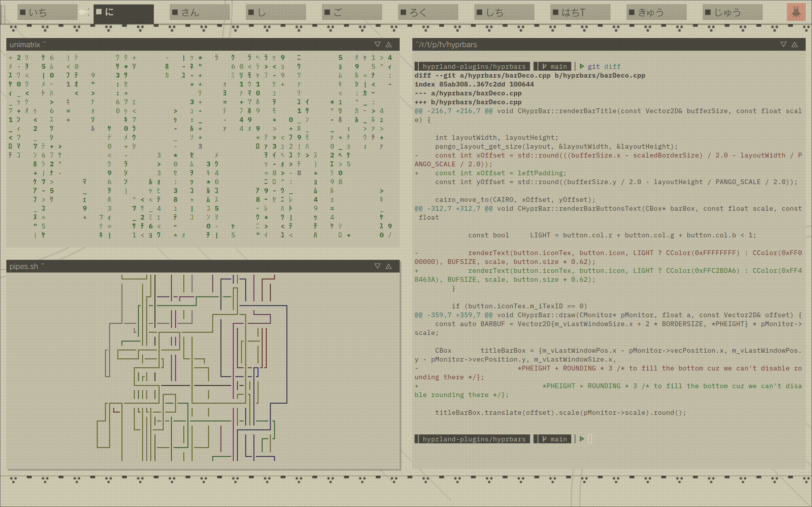The image size is (812, 507).
Task: Click the pipes.sh window title text
Action: click(24, 266)
